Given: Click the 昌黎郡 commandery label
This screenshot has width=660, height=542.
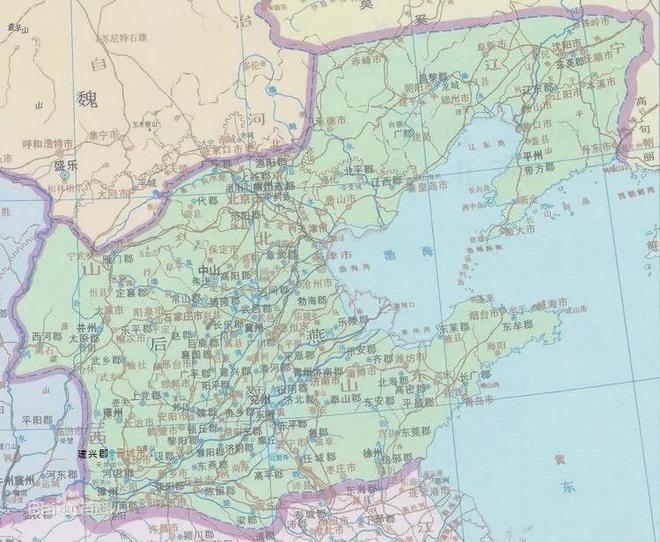Looking at the screenshot, I should click(x=432, y=77).
